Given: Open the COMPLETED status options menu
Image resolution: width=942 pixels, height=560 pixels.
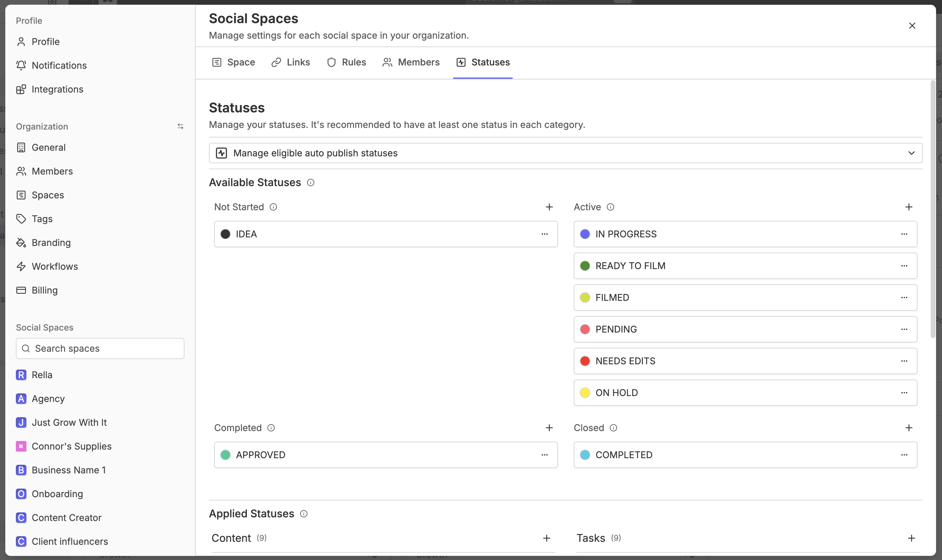Looking at the screenshot, I should 904,455.
